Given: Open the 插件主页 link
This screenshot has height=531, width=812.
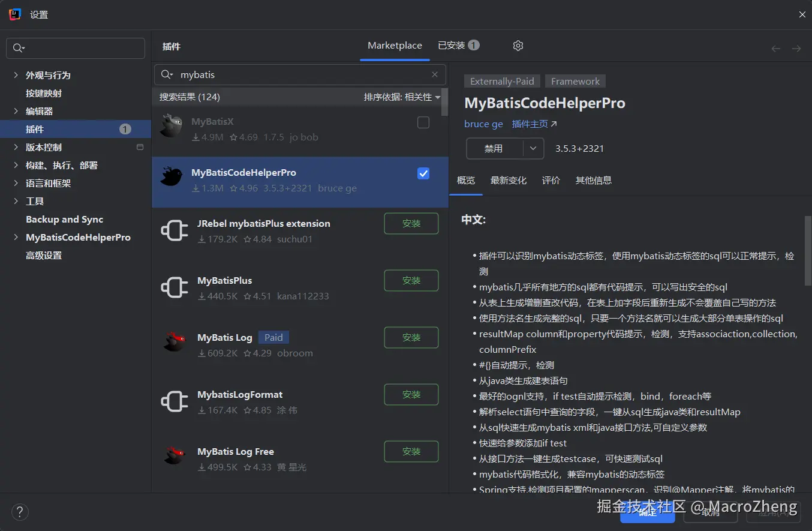Looking at the screenshot, I should tap(530, 124).
